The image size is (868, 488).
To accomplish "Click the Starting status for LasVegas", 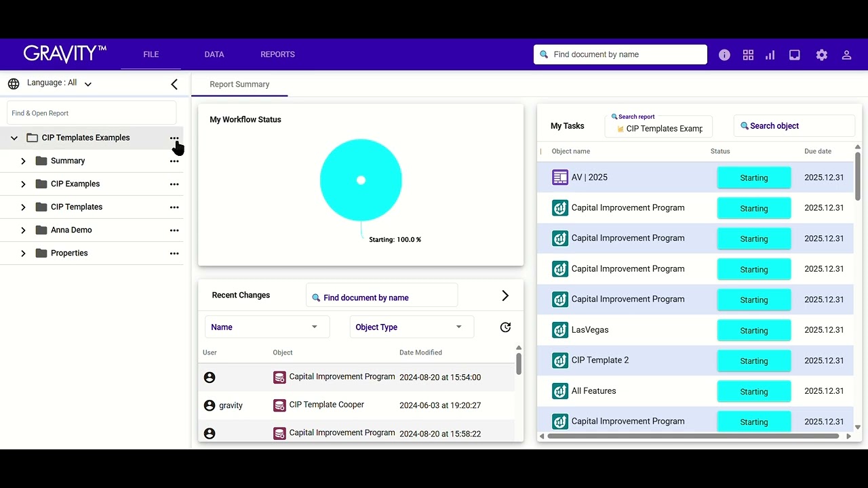I will coord(754,330).
